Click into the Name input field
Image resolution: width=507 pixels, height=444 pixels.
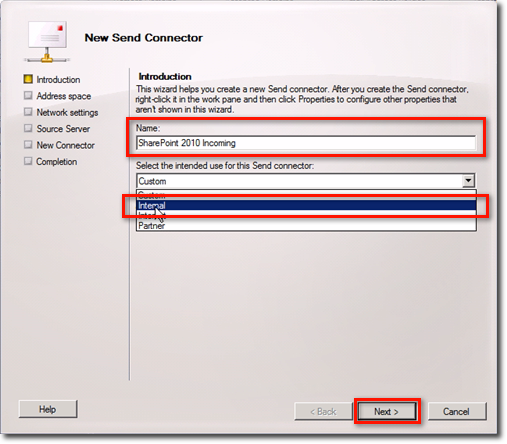tap(306, 143)
